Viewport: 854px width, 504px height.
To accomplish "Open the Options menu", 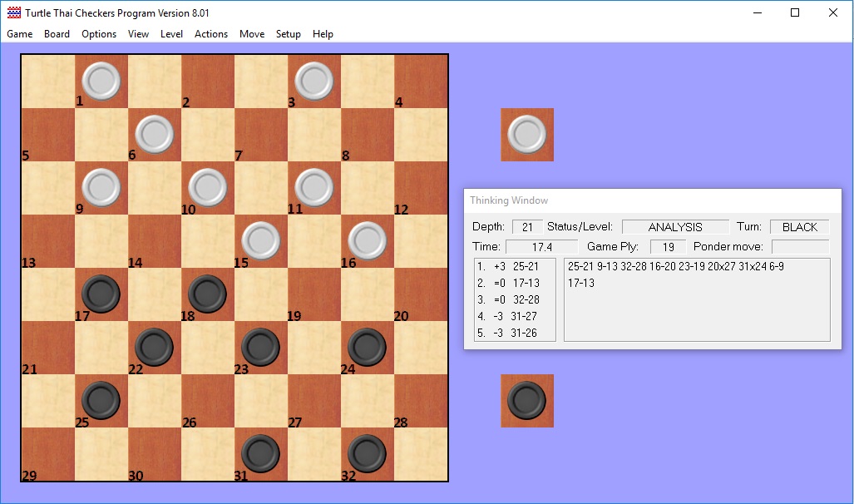I will 99,34.
